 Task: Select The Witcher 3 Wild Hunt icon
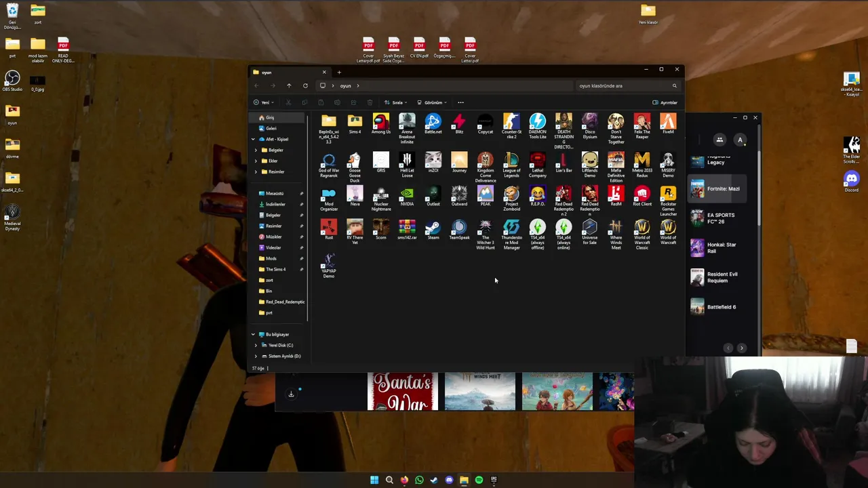pyautogui.click(x=485, y=235)
